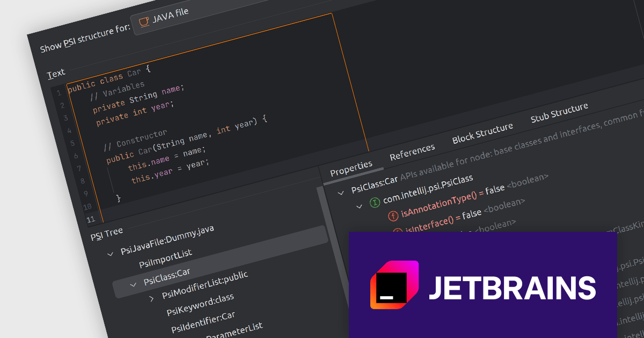This screenshot has width=644, height=338.
Task: Click the red method icon beside isInterface()
Action: pos(398,232)
